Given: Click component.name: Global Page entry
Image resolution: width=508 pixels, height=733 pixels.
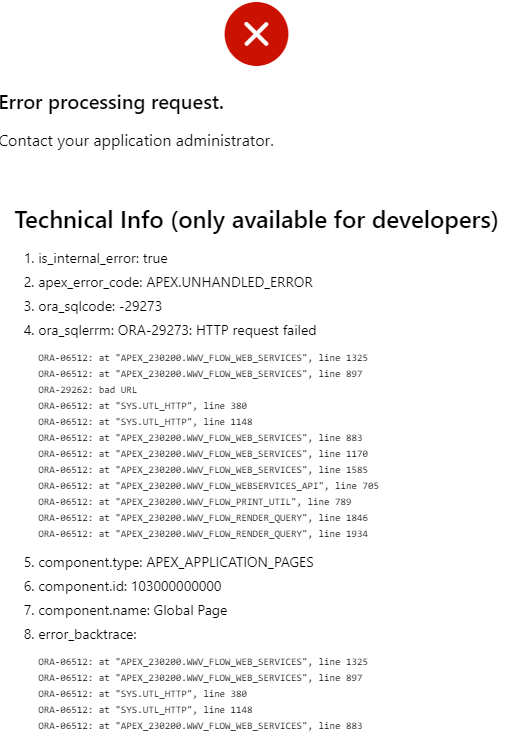Looking at the screenshot, I should point(133,611).
